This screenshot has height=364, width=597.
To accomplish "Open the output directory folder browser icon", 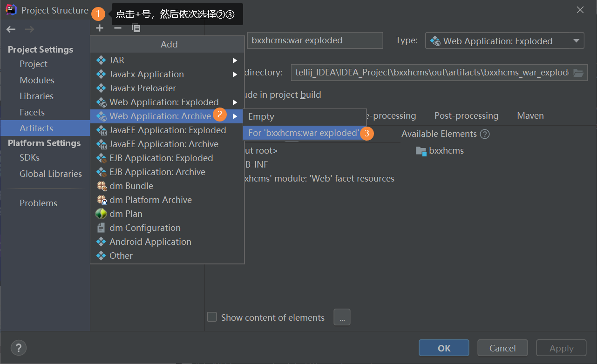I will click(x=579, y=73).
